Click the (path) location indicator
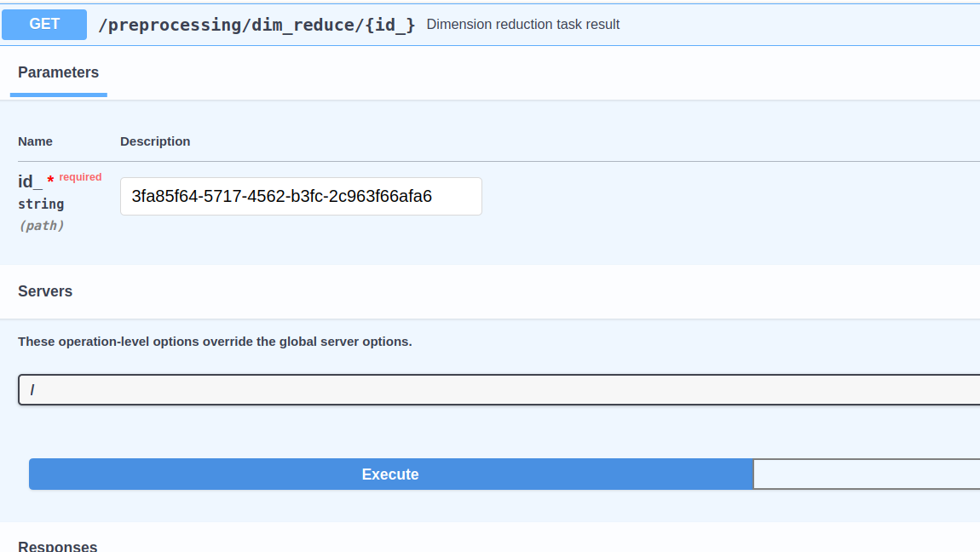980x552 pixels. [x=41, y=225]
